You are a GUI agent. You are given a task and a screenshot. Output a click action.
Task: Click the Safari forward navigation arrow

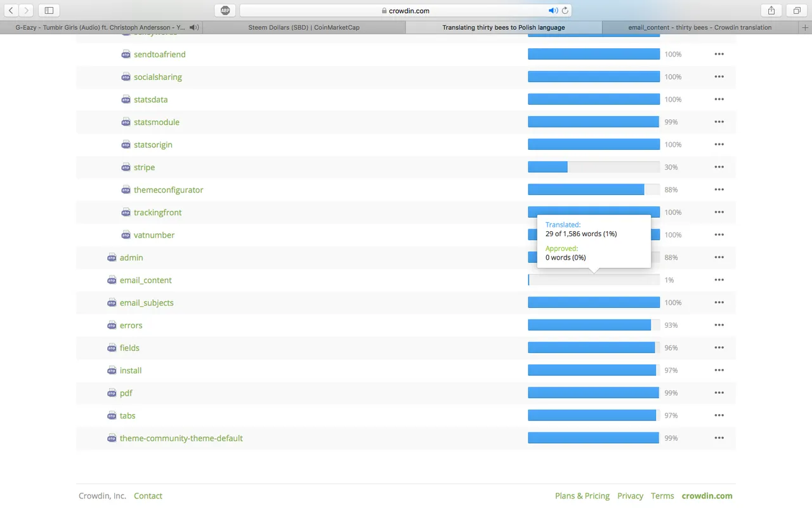(26, 10)
